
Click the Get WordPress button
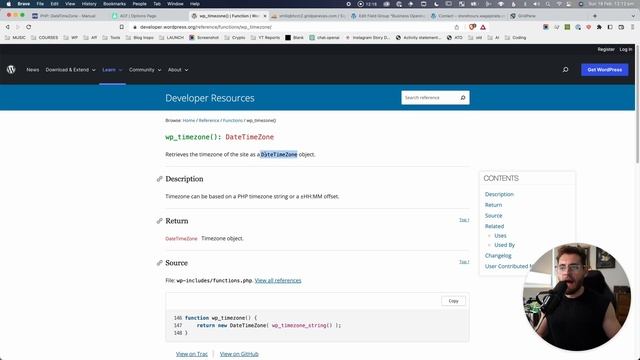(604, 70)
